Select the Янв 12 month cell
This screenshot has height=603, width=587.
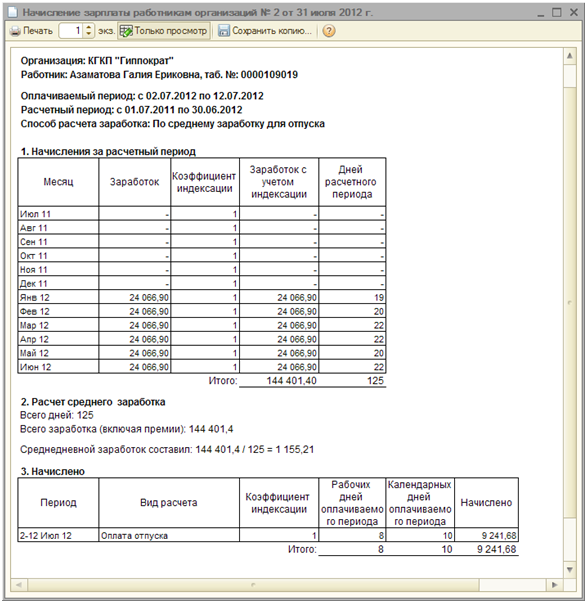pyautogui.click(x=58, y=298)
